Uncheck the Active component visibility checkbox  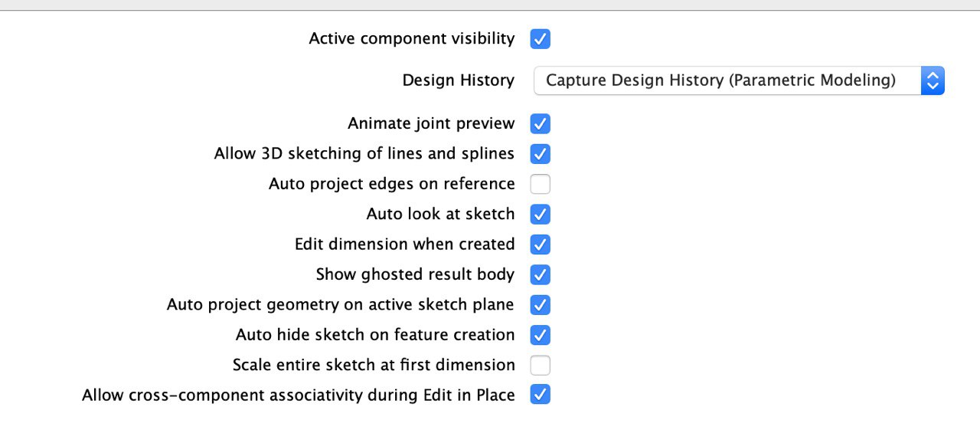click(540, 38)
